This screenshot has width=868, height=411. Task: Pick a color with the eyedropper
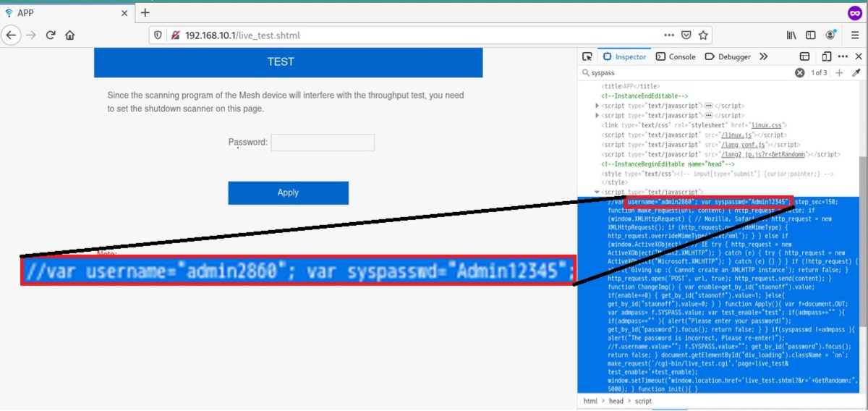(856, 73)
